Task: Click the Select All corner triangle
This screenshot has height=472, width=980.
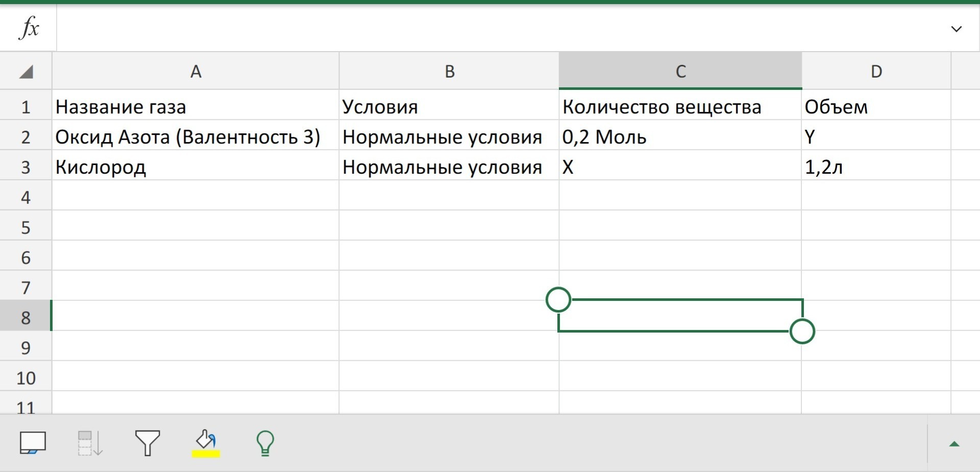Action: click(26, 72)
